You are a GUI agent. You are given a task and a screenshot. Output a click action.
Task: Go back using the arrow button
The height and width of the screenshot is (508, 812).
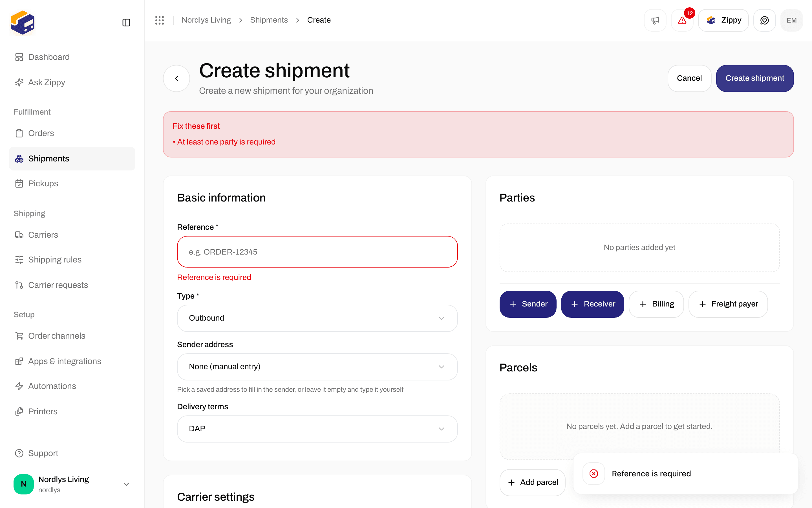coord(176,78)
